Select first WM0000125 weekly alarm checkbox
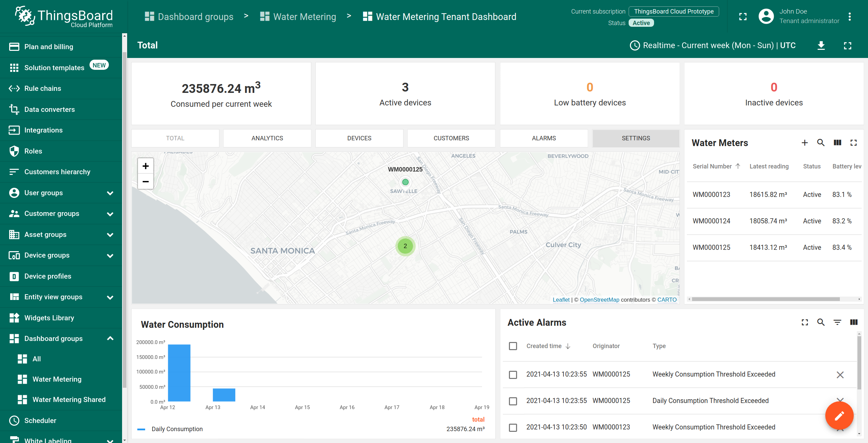868x443 pixels. (513, 375)
